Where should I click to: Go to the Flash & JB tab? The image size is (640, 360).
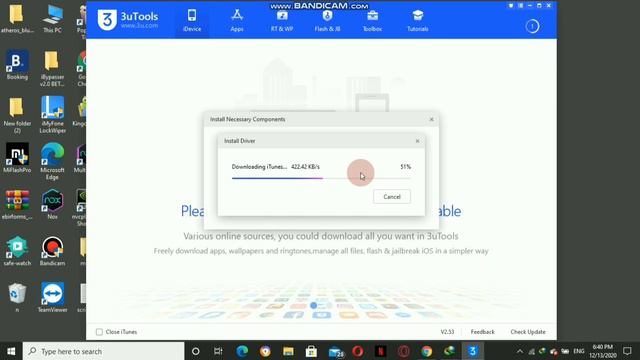point(327,20)
